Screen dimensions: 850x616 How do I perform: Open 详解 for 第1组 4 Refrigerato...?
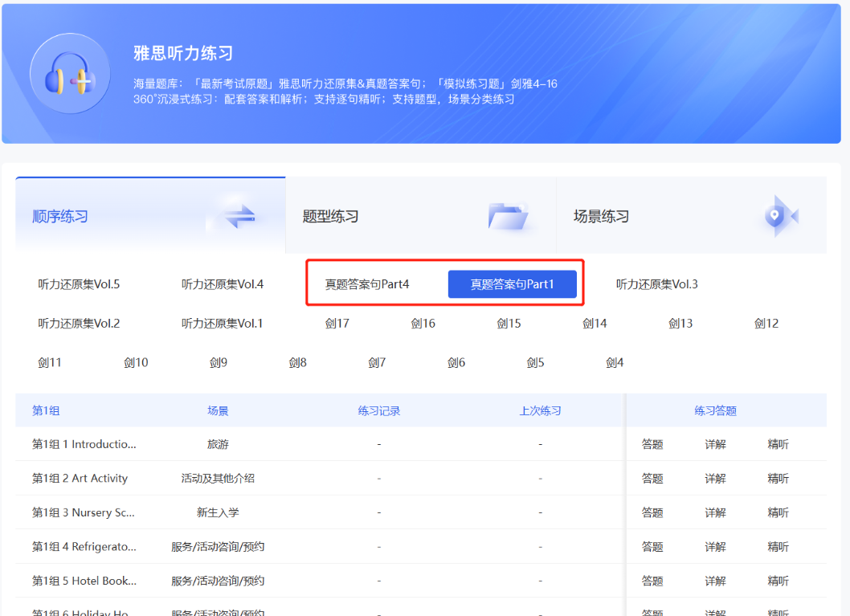coord(716,547)
